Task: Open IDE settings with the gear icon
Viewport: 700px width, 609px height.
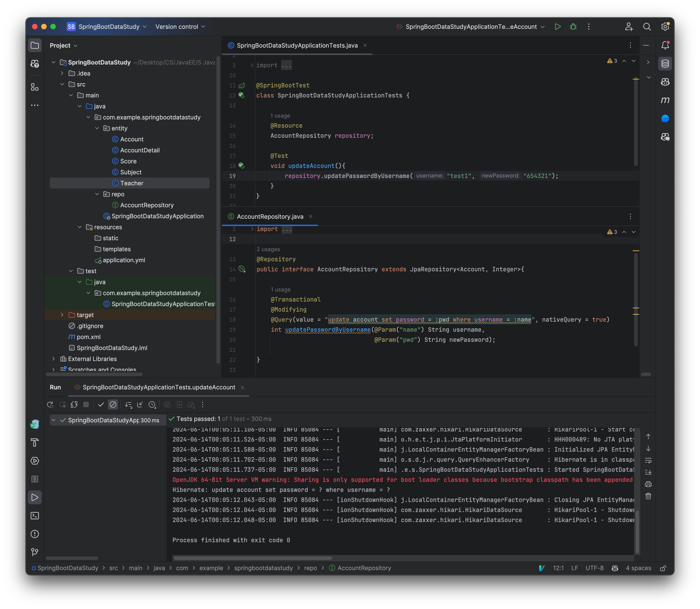Action: (x=665, y=27)
